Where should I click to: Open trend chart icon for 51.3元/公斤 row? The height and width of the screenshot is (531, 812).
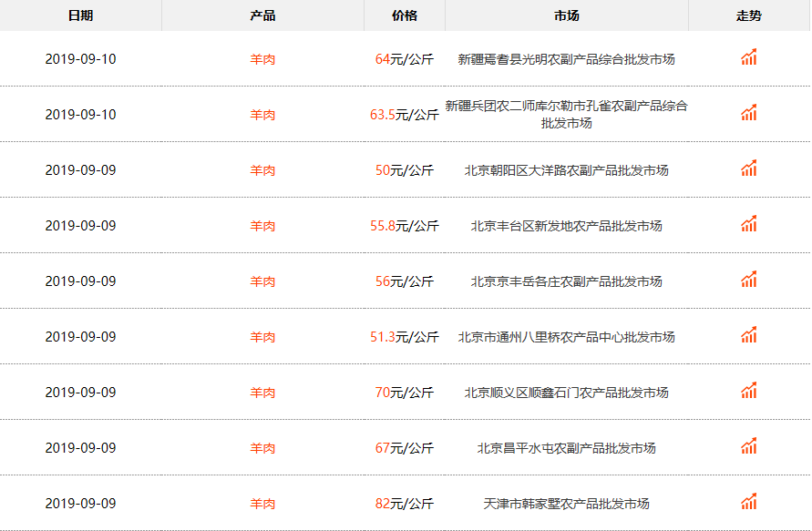[x=749, y=334]
